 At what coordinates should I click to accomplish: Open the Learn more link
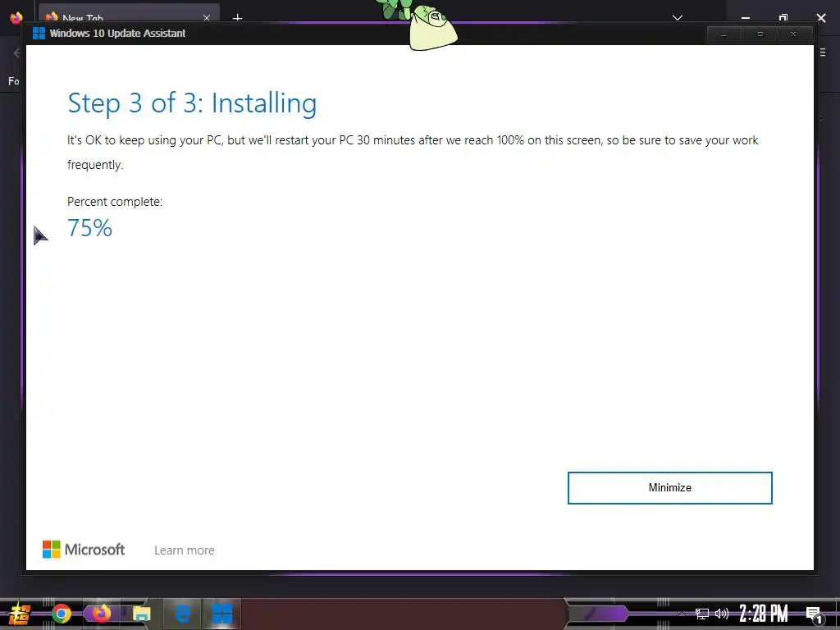185,550
